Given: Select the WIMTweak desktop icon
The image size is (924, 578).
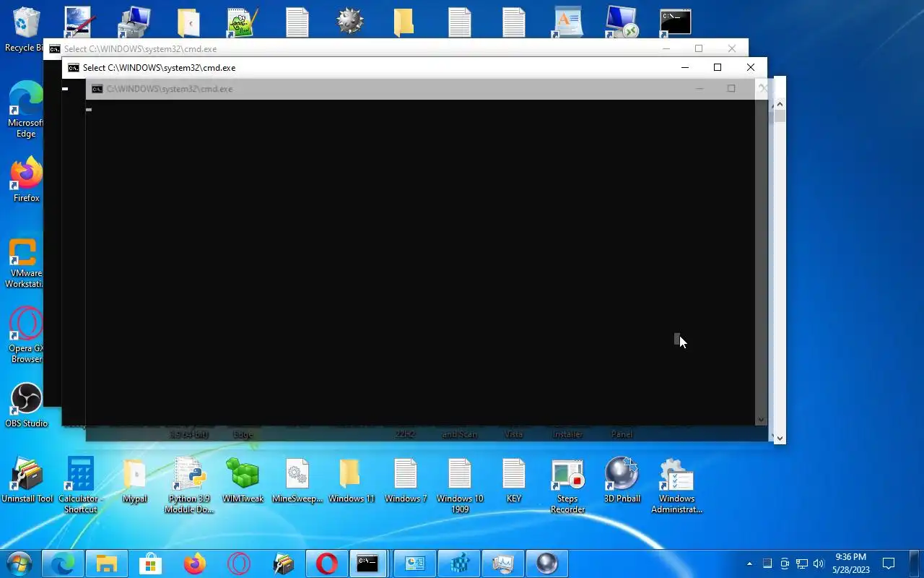Looking at the screenshot, I should pos(243,480).
